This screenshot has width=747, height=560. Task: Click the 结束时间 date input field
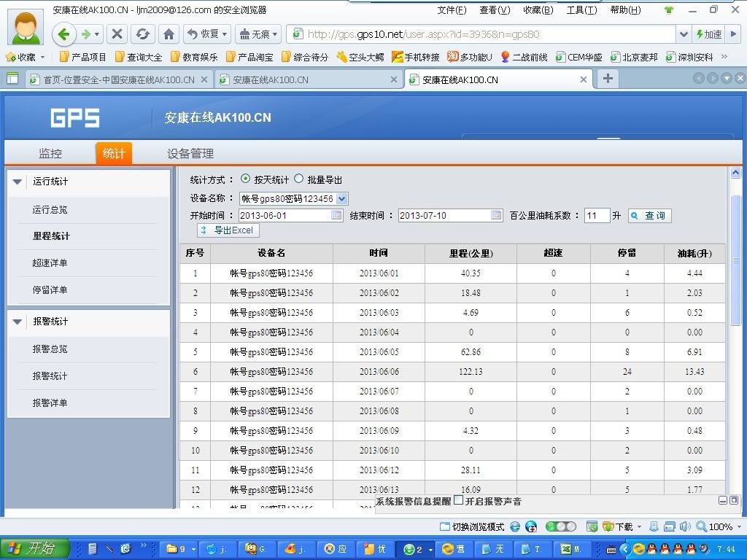coord(450,216)
